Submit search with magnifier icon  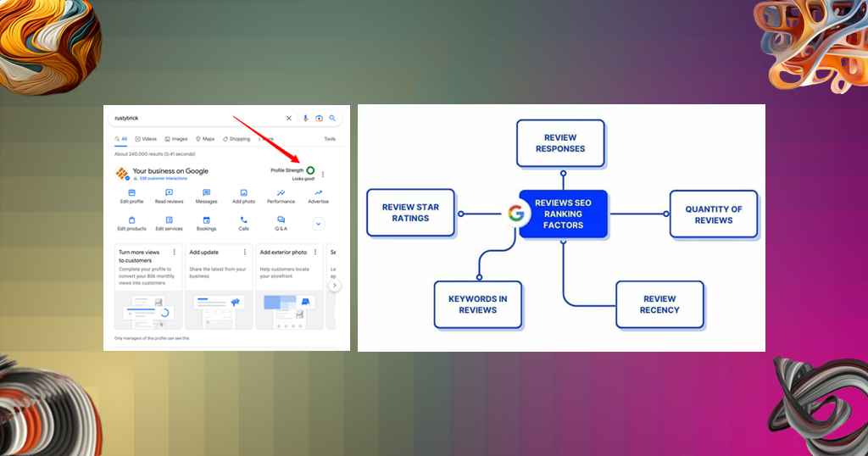point(332,119)
